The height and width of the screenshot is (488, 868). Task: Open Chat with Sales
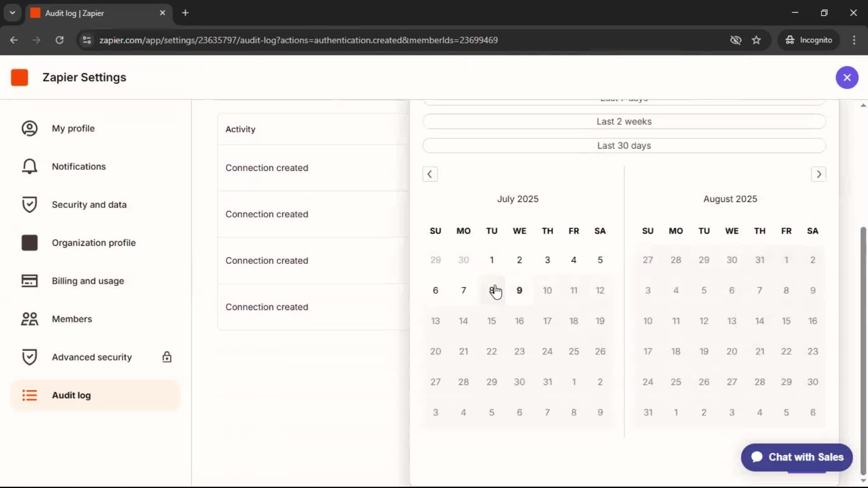tap(797, 457)
